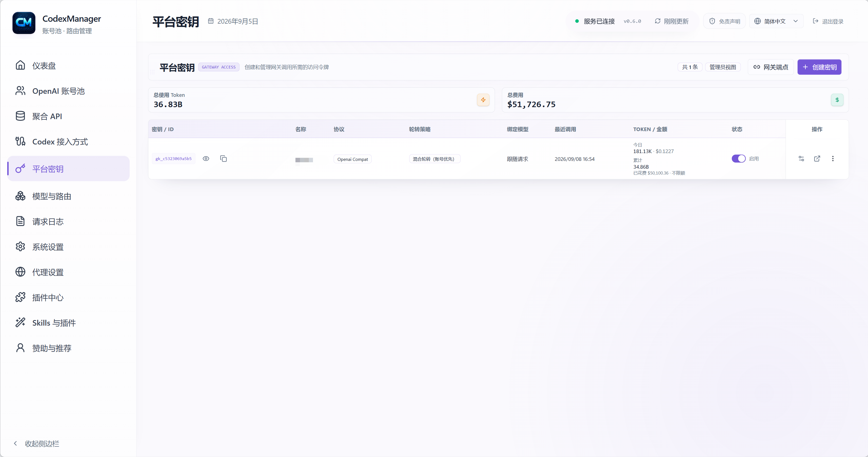Expand the 简体中文 language dropdown
Screen dimensions: 868x457
(776, 21)
